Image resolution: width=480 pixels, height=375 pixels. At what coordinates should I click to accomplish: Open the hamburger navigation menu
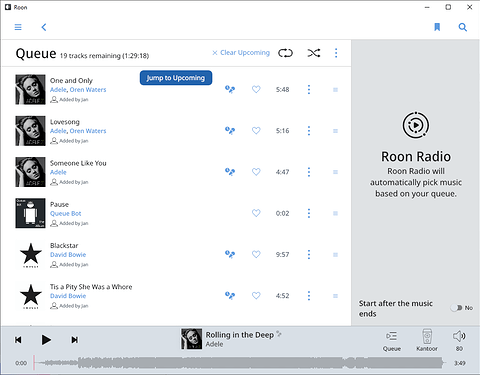(x=18, y=27)
